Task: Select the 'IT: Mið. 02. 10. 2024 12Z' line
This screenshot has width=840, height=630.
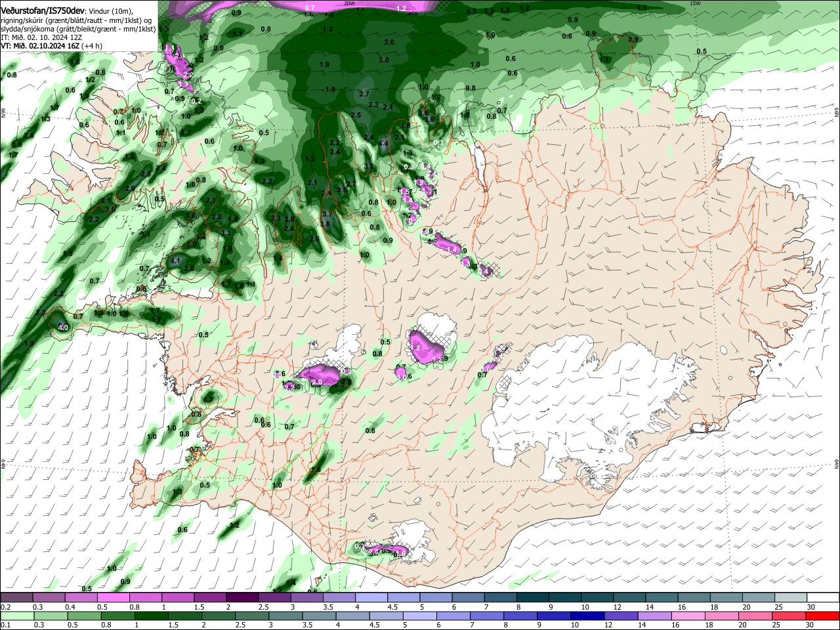Action: click(41, 37)
